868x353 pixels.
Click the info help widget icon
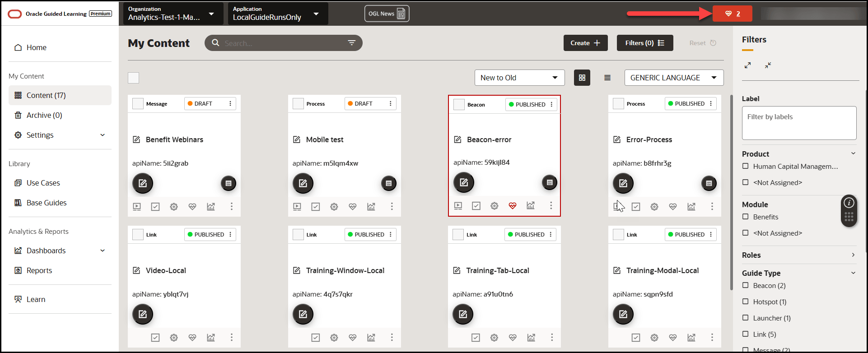pos(849,203)
